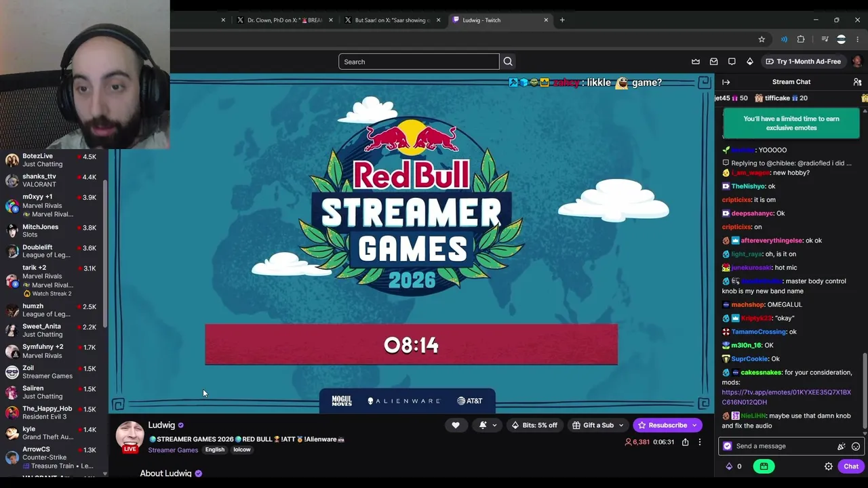Click the Twitch search magnifier button
This screenshot has height=488, width=868.
tap(507, 62)
